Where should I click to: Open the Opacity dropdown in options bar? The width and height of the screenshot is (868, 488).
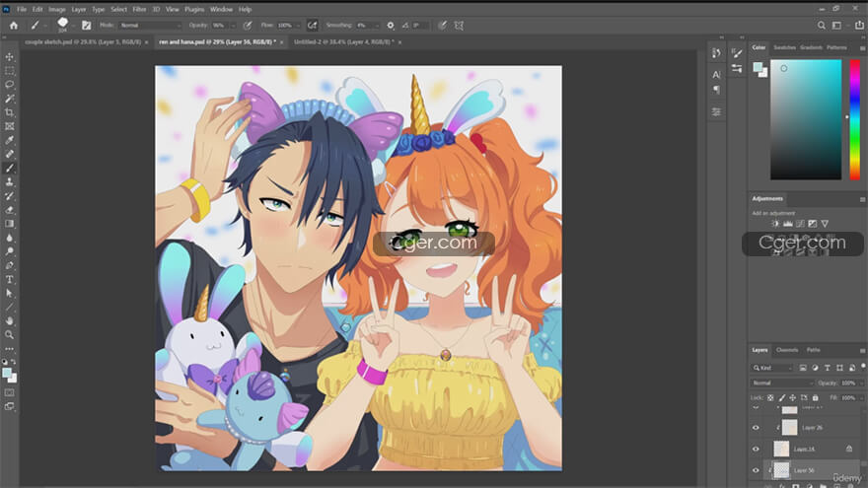233,26
